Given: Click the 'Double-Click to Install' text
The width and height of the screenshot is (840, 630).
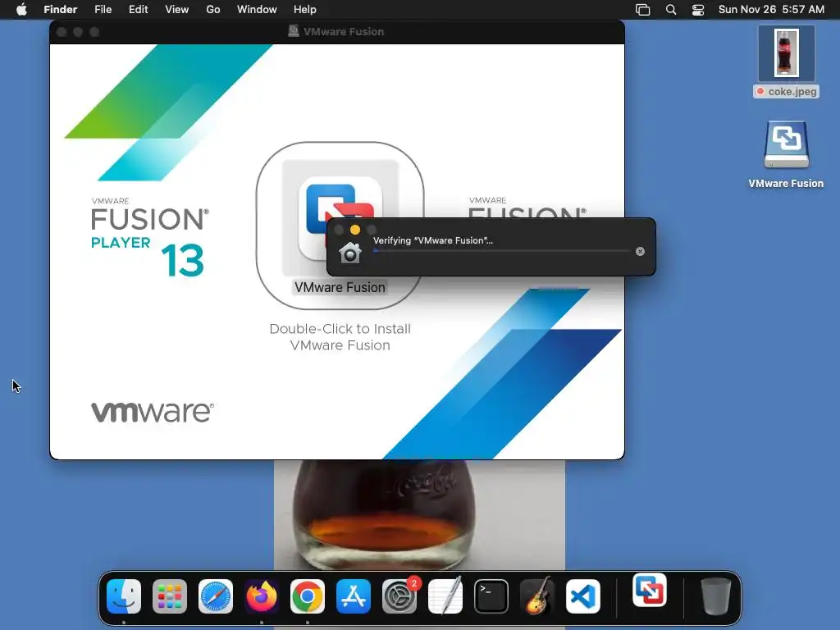Looking at the screenshot, I should pos(340,328).
